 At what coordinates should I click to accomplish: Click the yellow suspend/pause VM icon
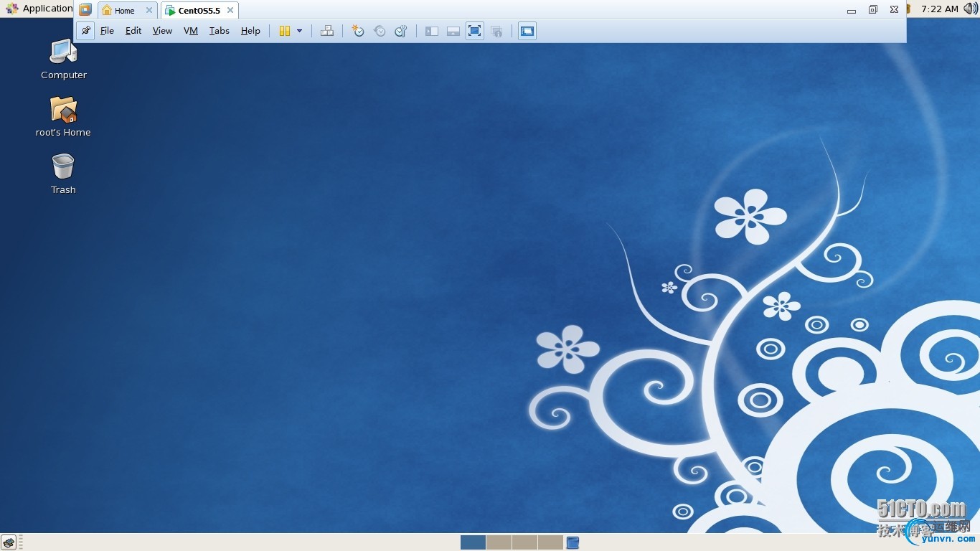click(x=285, y=31)
